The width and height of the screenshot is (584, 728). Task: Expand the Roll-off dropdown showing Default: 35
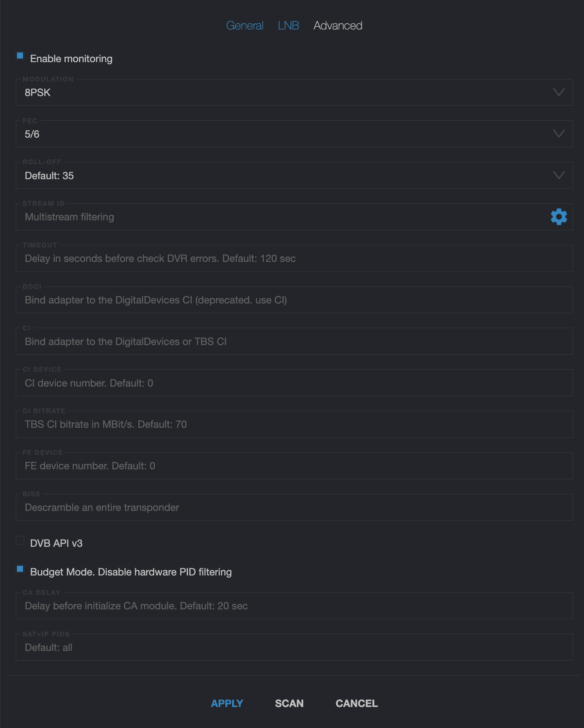[x=558, y=175]
